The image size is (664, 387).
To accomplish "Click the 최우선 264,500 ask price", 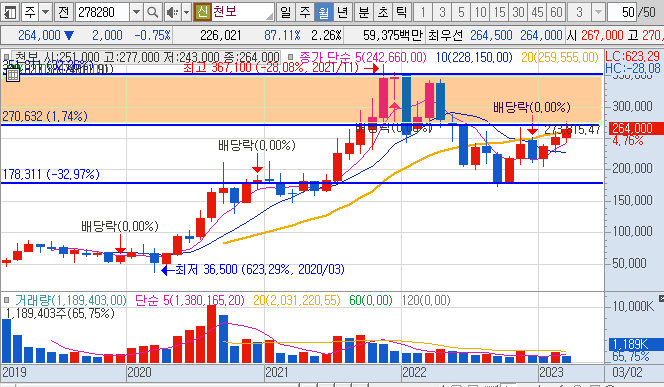I will coord(491,36).
